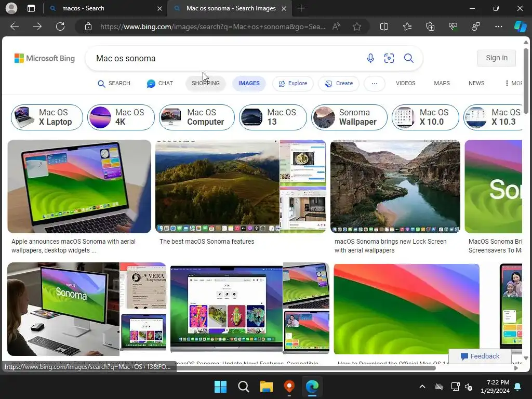Open Browser essentials heart icon
This screenshot has height=399, width=532.
(x=453, y=26)
